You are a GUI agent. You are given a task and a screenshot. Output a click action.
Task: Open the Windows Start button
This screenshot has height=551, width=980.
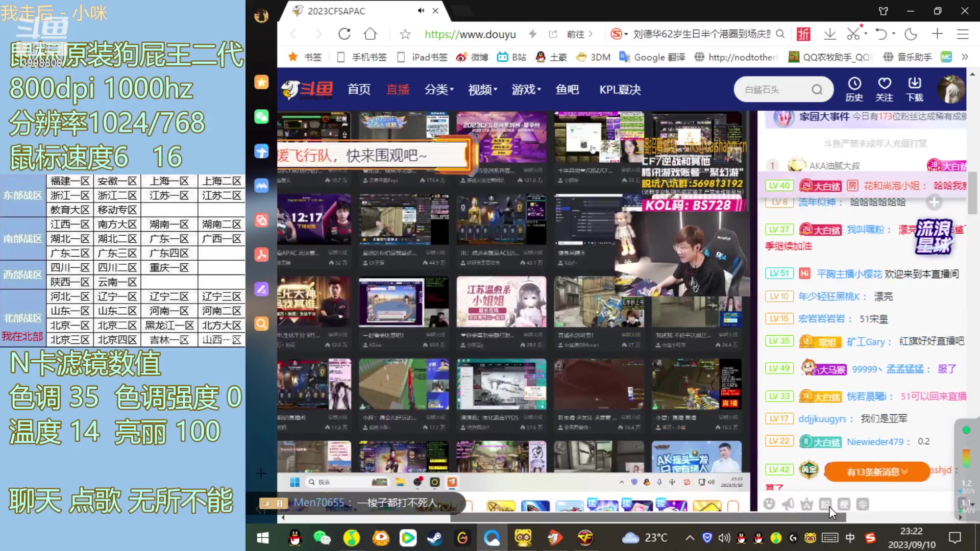pyautogui.click(x=262, y=538)
